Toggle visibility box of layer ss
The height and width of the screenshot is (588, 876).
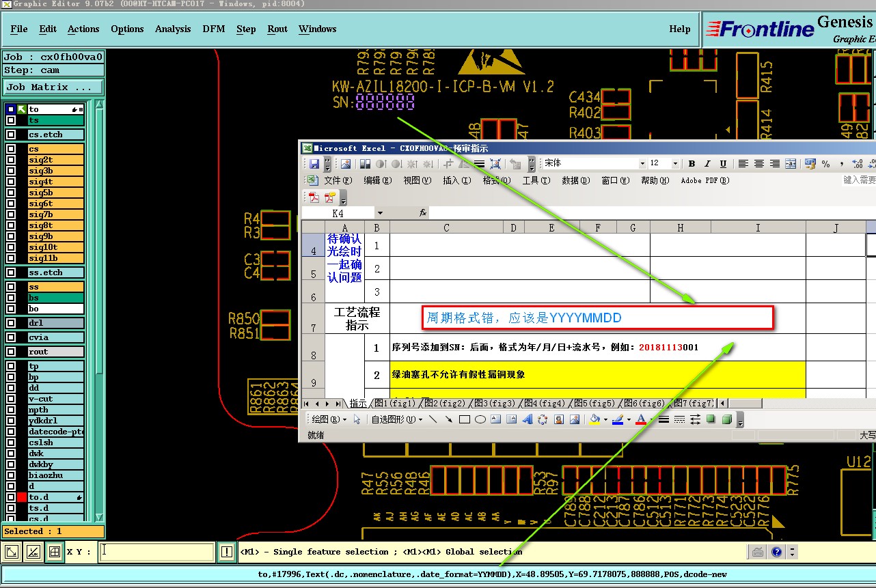pos(11,287)
